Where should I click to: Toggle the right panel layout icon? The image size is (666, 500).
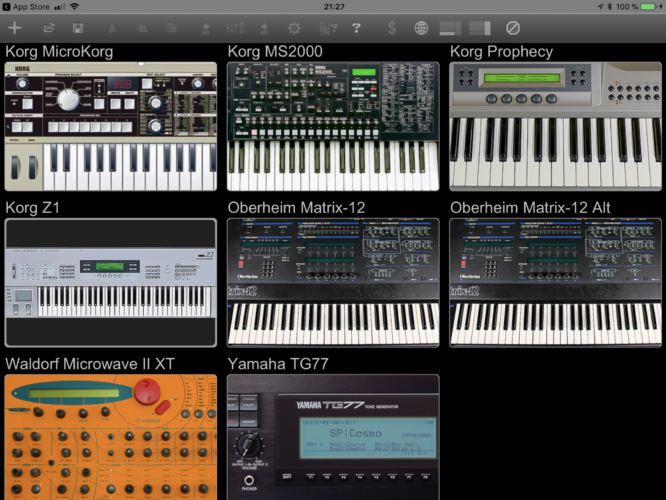click(480, 28)
